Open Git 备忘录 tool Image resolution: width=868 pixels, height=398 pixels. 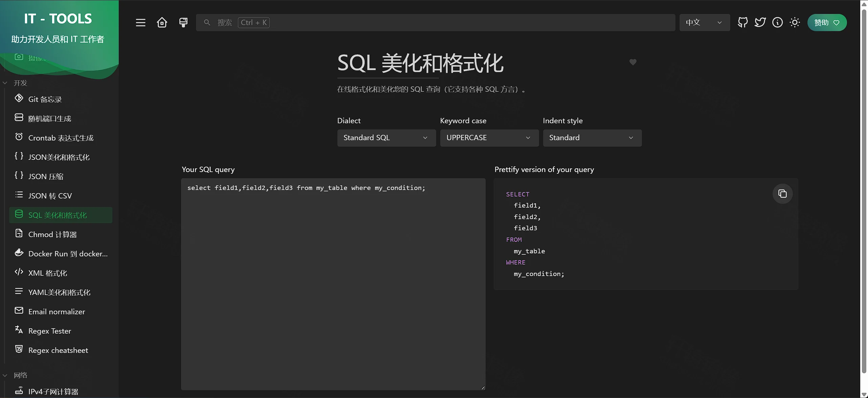61,99
